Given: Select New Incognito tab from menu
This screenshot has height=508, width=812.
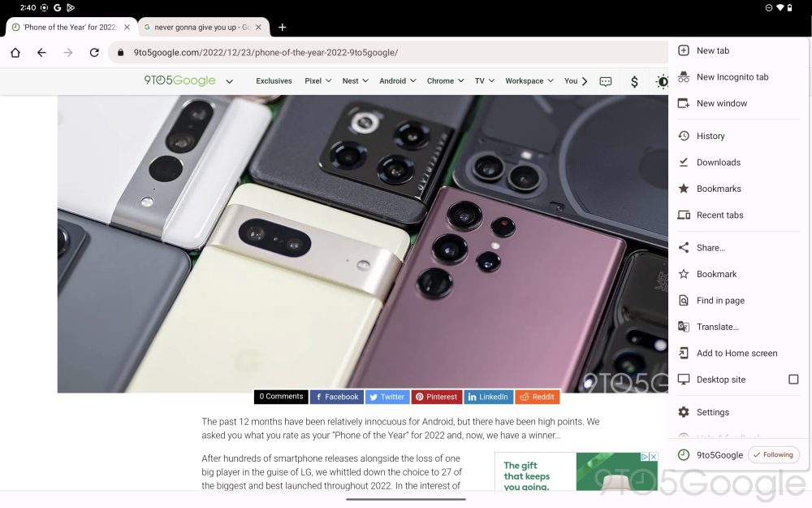Looking at the screenshot, I should click(x=732, y=77).
